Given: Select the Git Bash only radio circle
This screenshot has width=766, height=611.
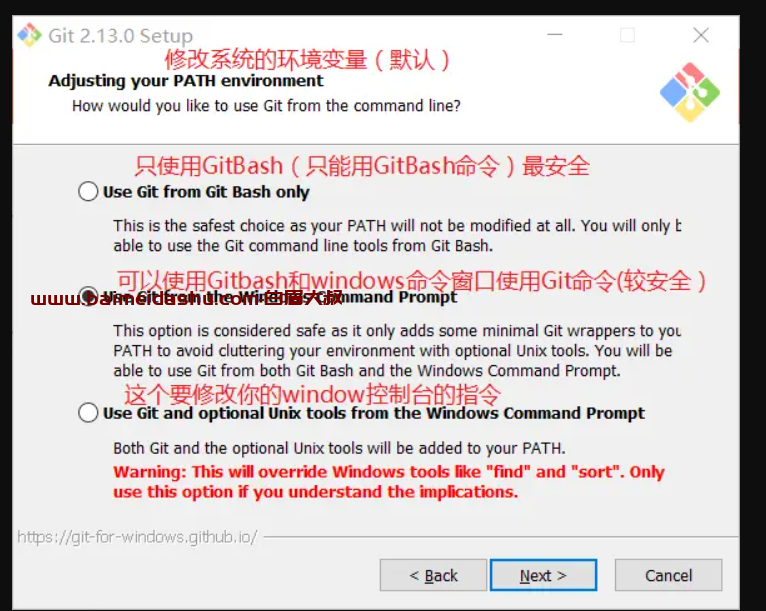Looking at the screenshot, I should coord(88,191).
